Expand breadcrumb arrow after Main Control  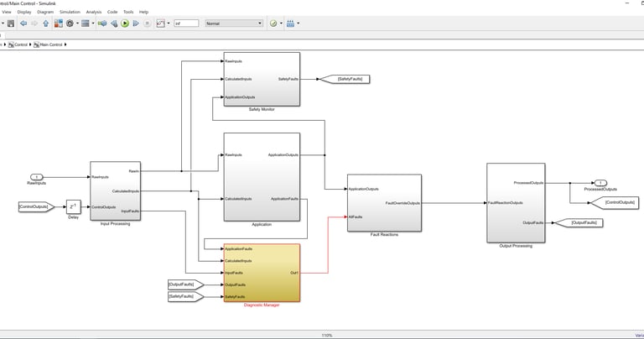click(x=65, y=44)
